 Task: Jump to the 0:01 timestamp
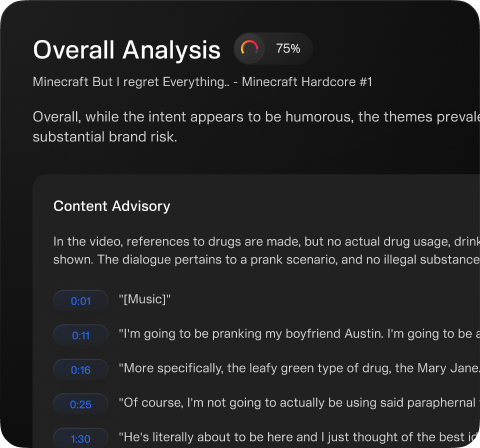81,301
